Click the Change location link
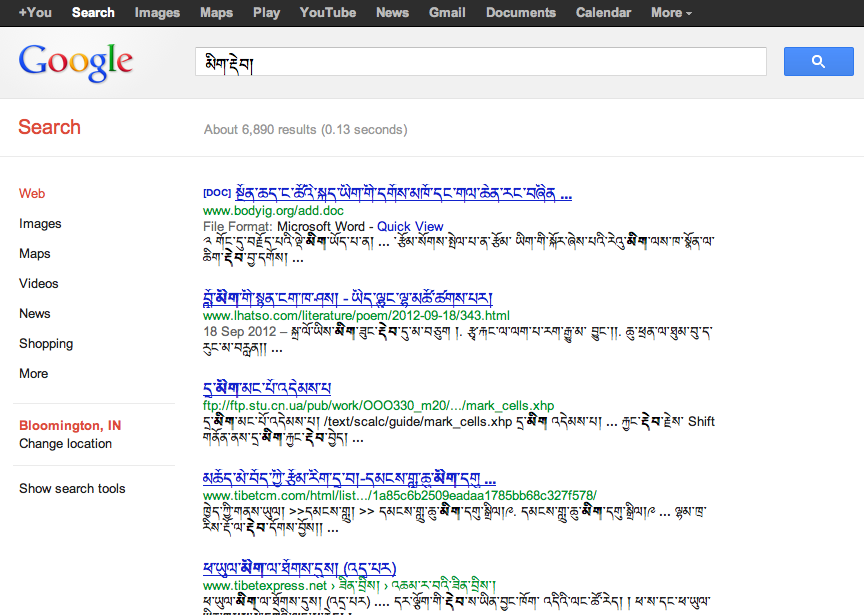864x615 pixels. pyautogui.click(x=66, y=444)
